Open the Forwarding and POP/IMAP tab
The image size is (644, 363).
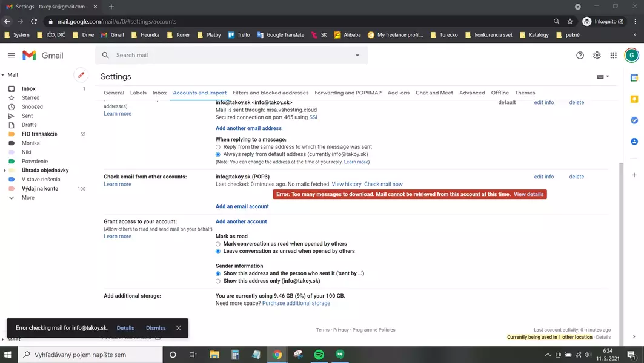(348, 93)
